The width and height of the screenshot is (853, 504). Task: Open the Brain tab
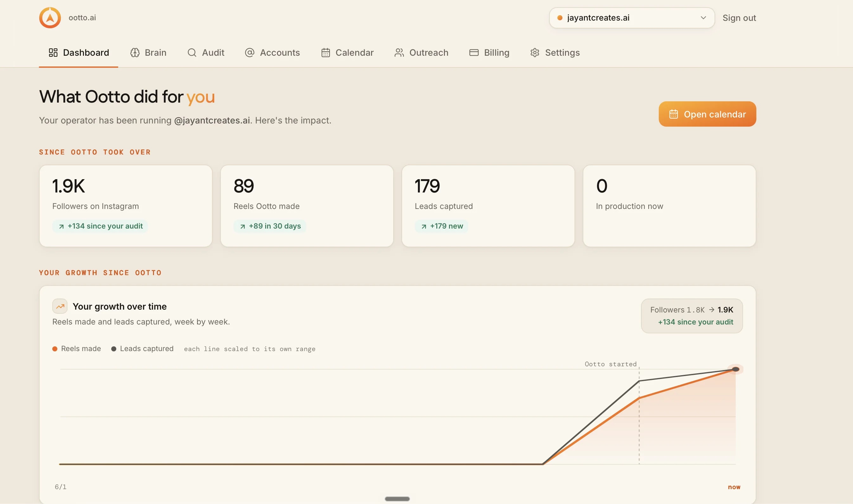click(x=148, y=53)
